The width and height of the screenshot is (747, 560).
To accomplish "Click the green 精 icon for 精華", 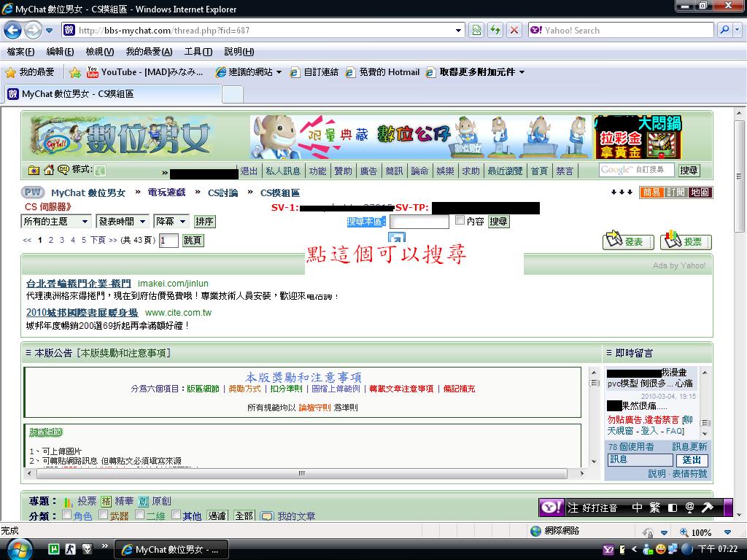I will [x=106, y=502].
